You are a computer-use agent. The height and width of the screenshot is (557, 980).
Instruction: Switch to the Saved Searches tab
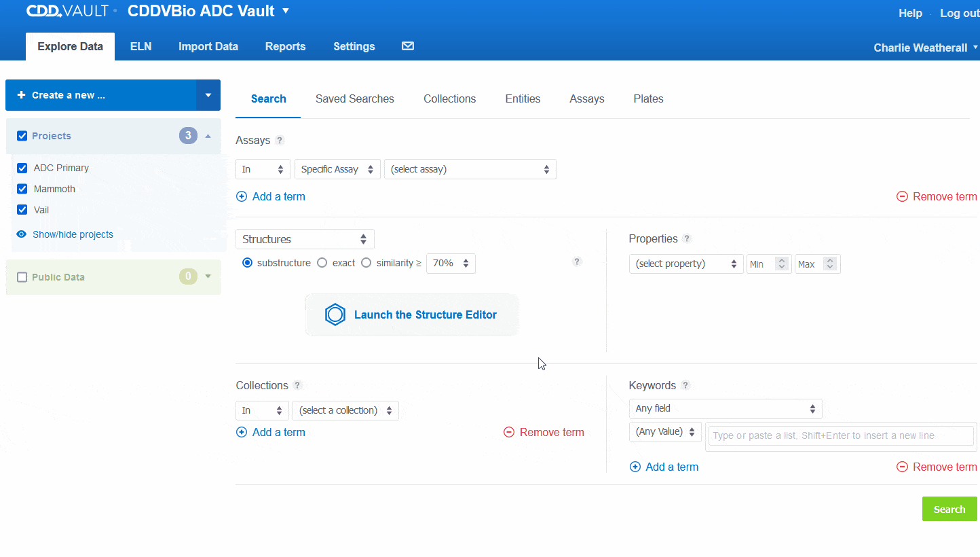pyautogui.click(x=354, y=98)
